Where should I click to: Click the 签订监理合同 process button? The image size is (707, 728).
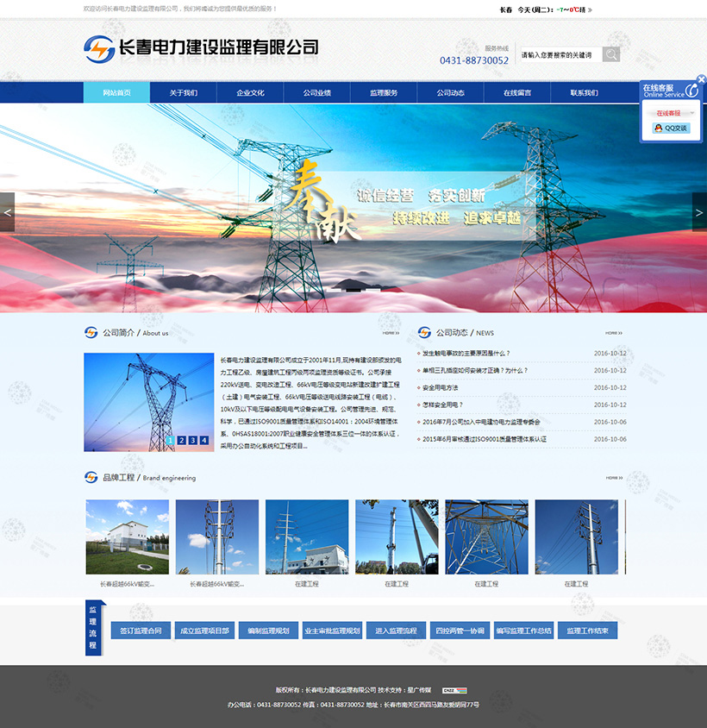pyautogui.click(x=141, y=631)
